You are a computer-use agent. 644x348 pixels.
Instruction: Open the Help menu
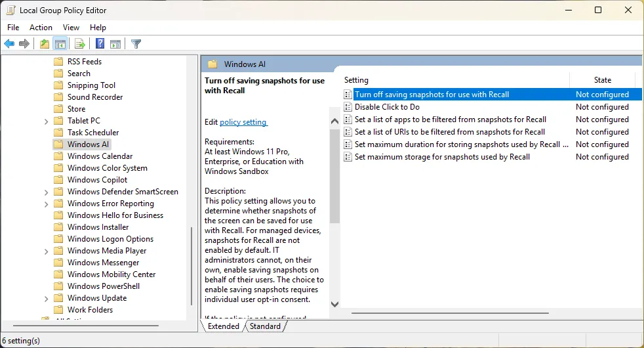click(98, 28)
